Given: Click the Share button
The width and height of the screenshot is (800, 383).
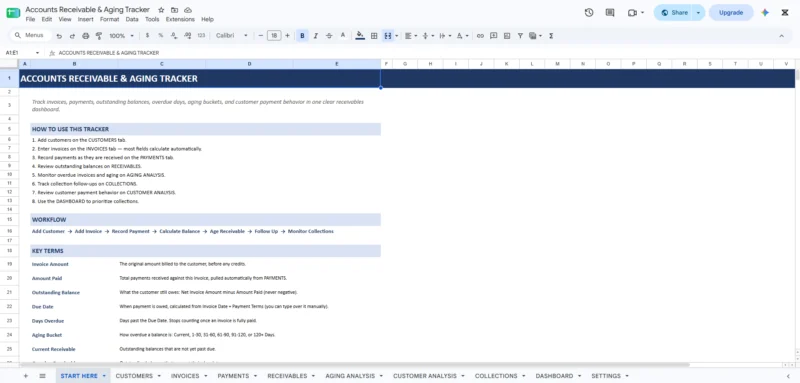Looking at the screenshot, I should coord(674,13).
